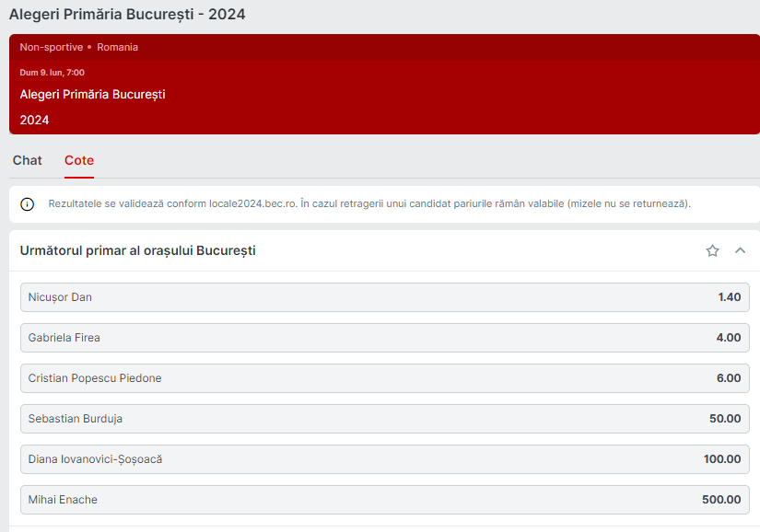Click the info icon beside validation notice

point(27,204)
